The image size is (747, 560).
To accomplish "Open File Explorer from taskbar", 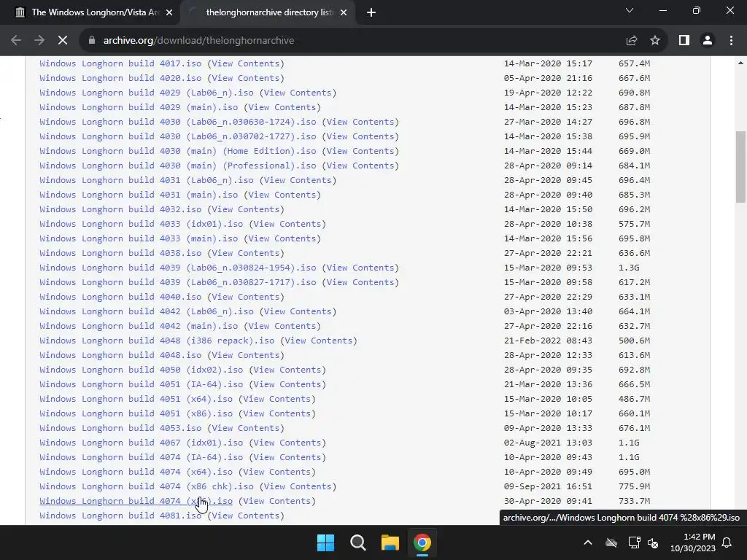I will 390,542.
